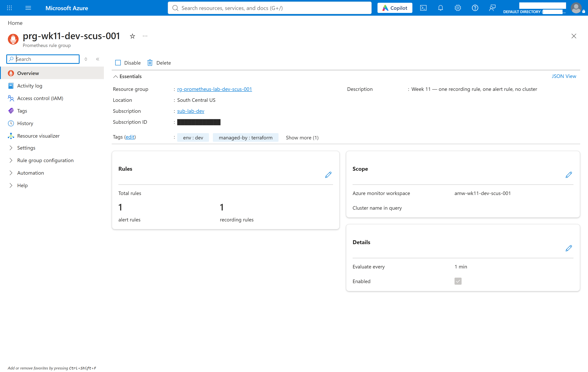Launch Cloud Shell from the top bar
The image size is (588, 372).
[x=423, y=8]
